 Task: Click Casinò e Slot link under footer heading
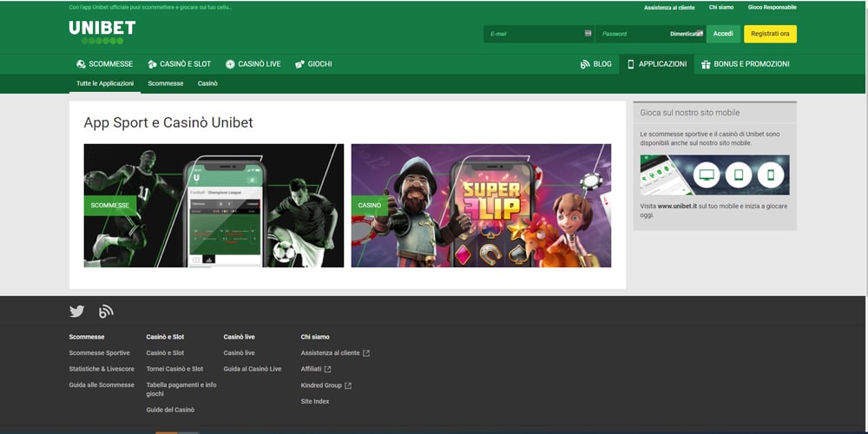pos(166,353)
